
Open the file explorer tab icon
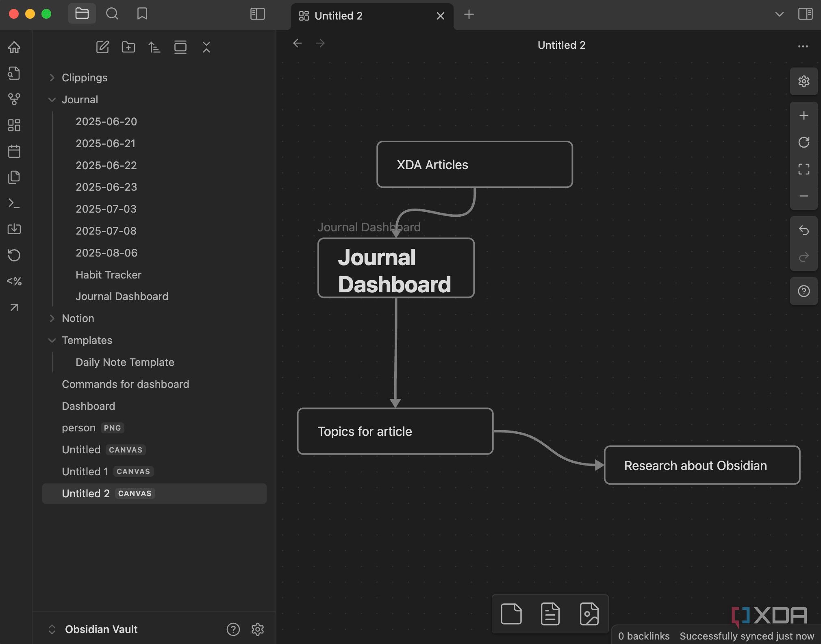[82, 14]
